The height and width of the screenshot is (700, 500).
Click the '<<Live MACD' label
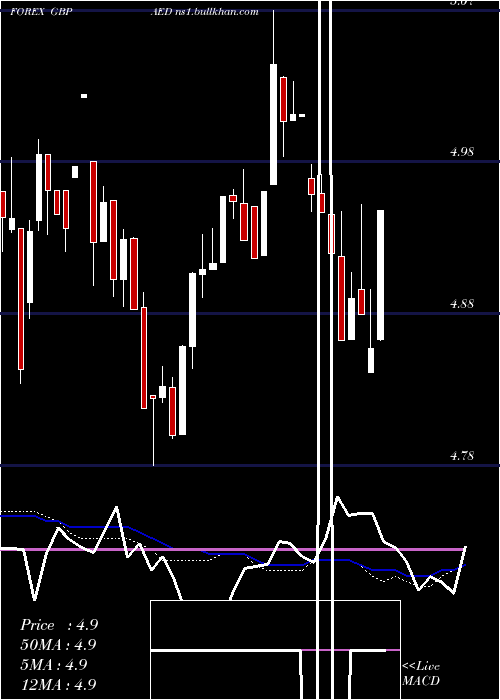pos(421,673)
